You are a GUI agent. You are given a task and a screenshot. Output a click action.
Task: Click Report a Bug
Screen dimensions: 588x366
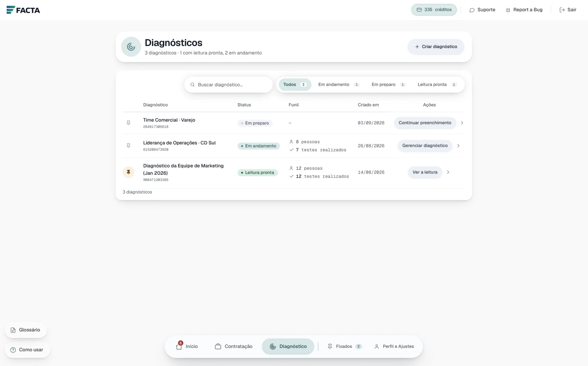(x=524, y=10)
